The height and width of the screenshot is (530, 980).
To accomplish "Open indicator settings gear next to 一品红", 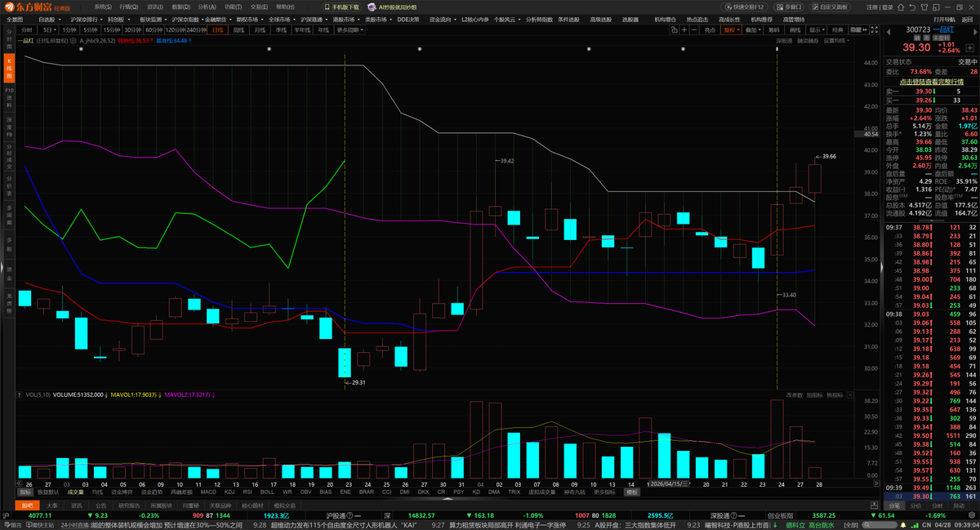I will point(72,40).
